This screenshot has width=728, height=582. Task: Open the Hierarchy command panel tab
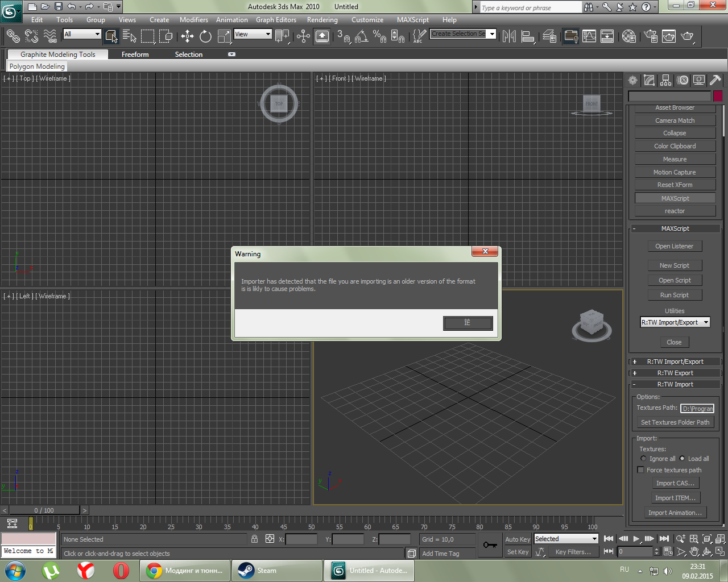pyautogui.click(x=666, y=80)
